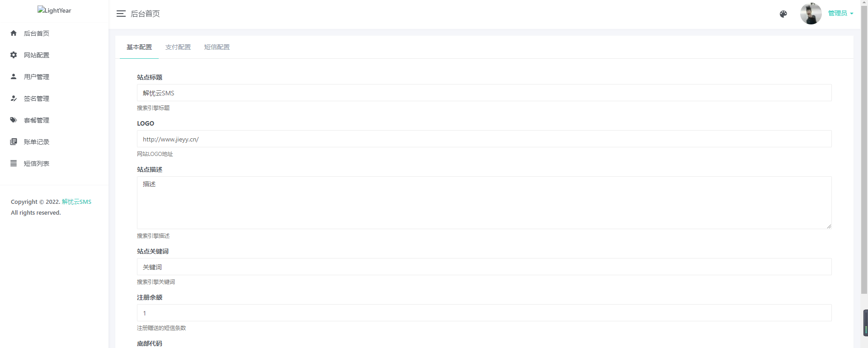The image size is (868, 348).
Task: Click the bill icon for 账单记录
Action: [14, 141]
